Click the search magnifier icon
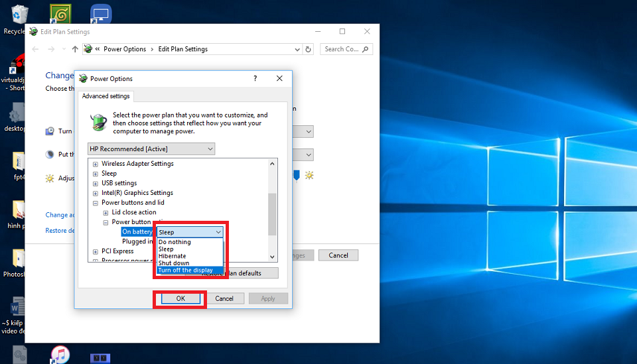Viewport: 637px width, 364px height. point(365,49)
